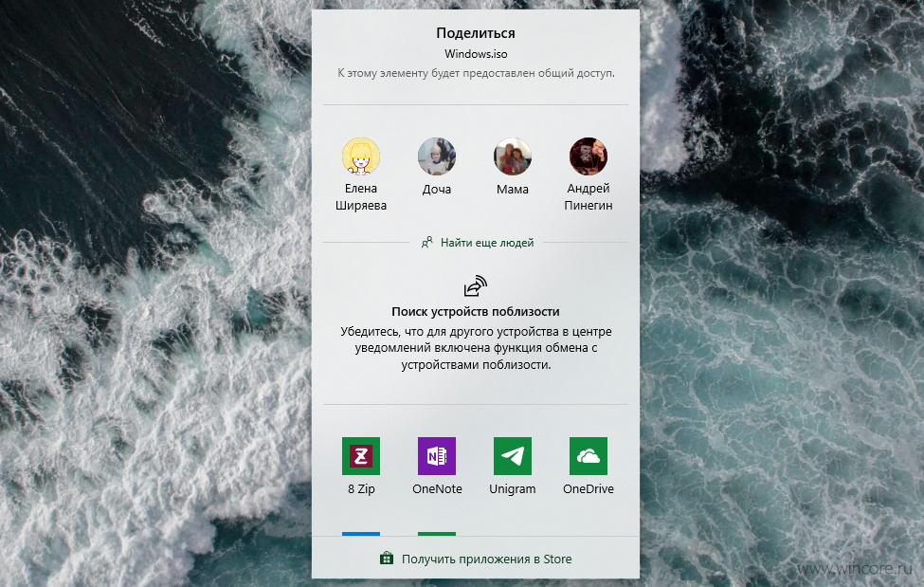Click the Unigram label text

click(x=512, y=489)
